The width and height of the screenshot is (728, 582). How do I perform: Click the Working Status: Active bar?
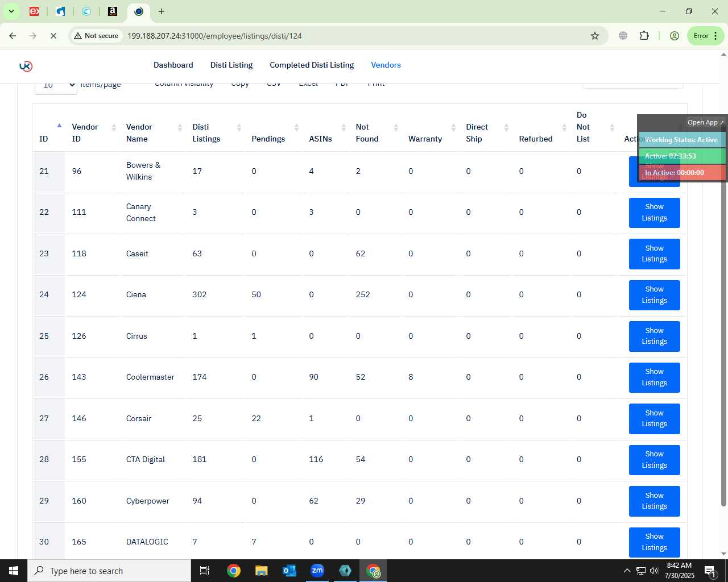[x=682, y=140]
